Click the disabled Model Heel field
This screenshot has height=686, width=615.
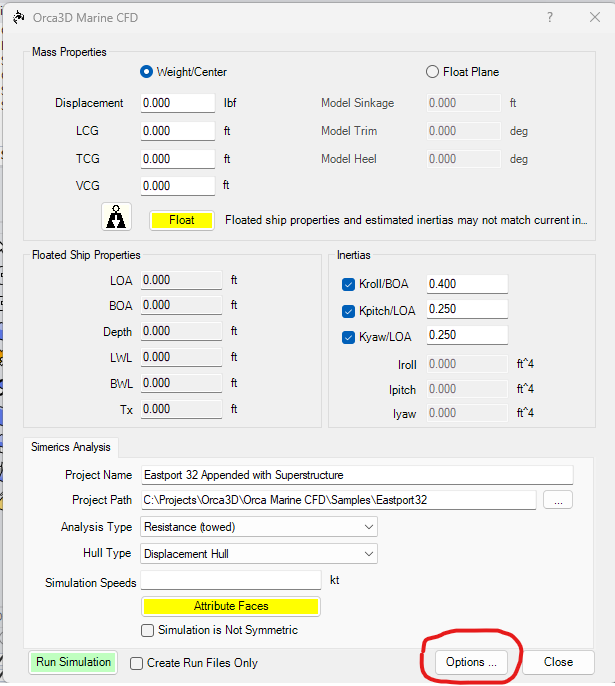464,159
